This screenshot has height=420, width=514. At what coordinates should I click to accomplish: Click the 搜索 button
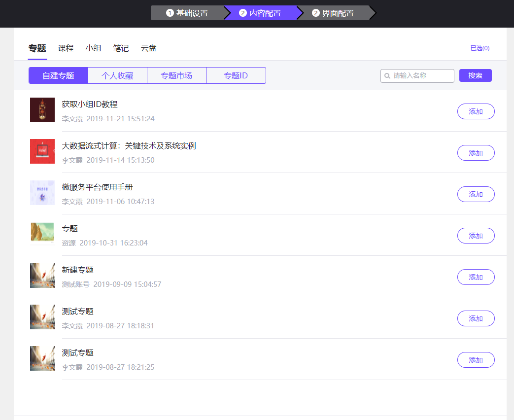[476, 75]
